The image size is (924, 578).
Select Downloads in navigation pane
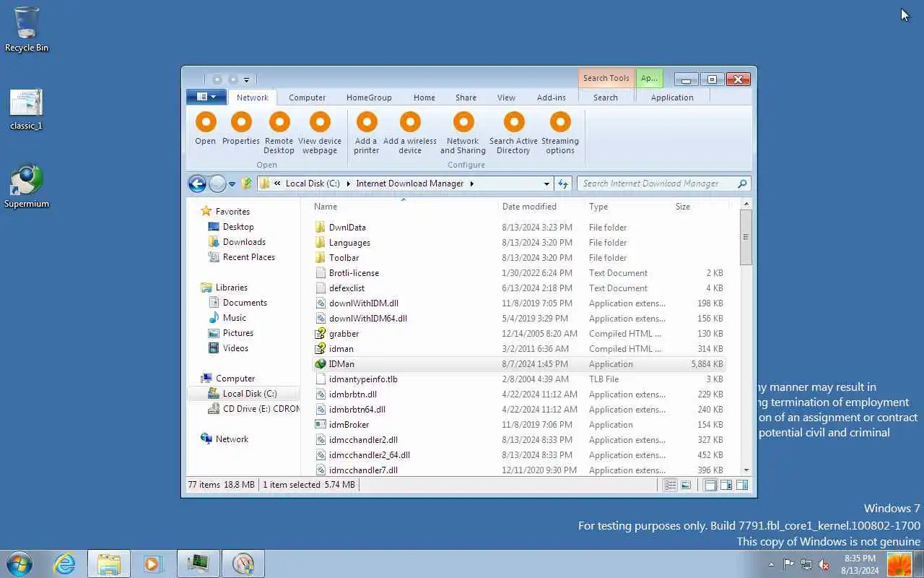(244, 242)
